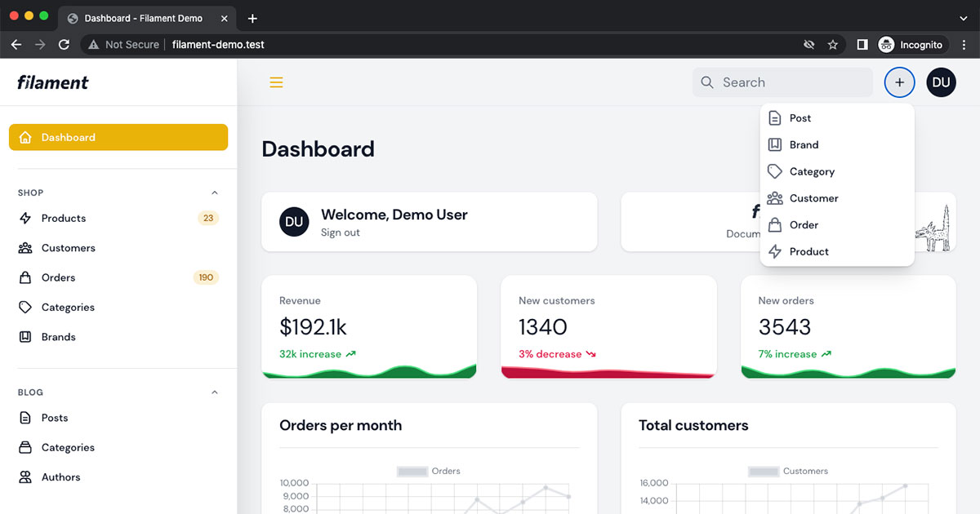The height and width of the screenshot is (514, 980).
Task: Click the bookmark icon of Brand in dropdown
Action: (775, 144)
